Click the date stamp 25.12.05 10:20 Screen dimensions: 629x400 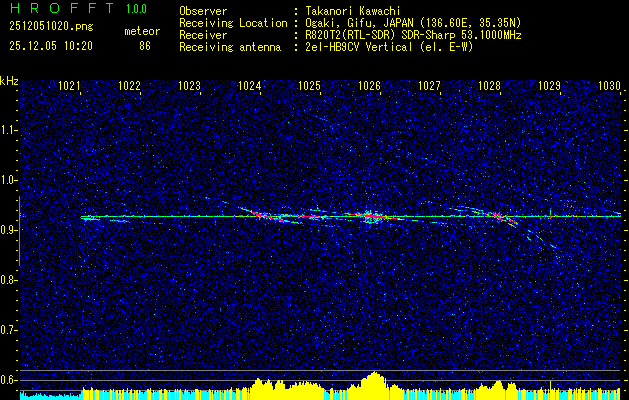pyautogui.click(x=51, y=46)
